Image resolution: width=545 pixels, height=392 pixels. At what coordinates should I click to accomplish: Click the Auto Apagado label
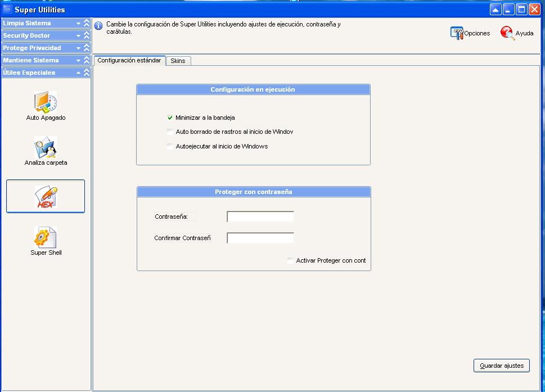(x=46, y=118)
